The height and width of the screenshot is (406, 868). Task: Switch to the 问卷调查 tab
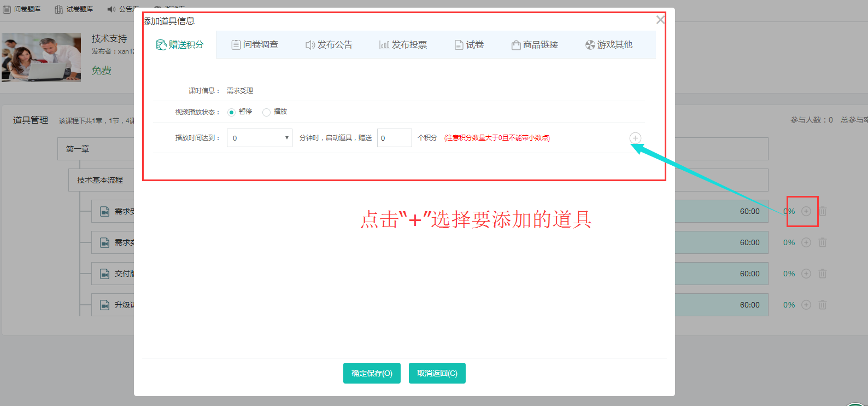tap(255, 45)
